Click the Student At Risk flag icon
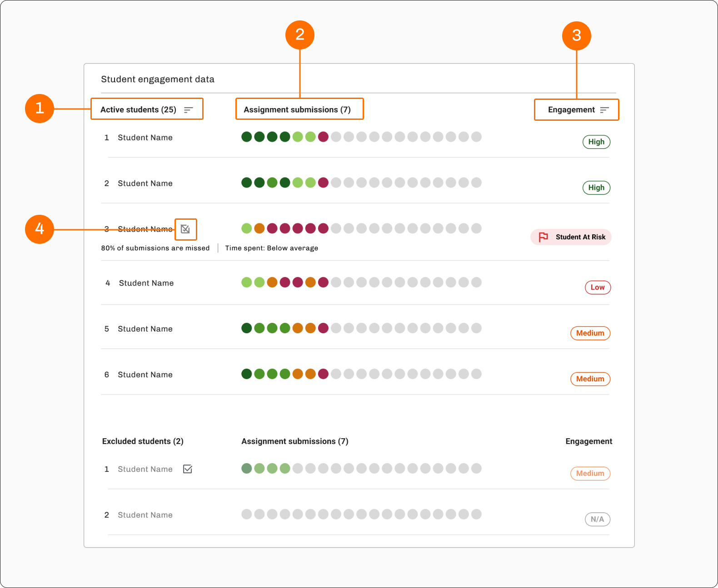The width and height of the screenshot is (718, 588). (x=543, y=237)
